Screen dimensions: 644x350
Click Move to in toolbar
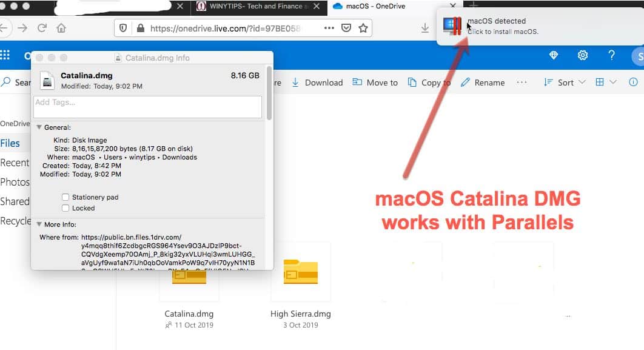[x=375, y=82]
